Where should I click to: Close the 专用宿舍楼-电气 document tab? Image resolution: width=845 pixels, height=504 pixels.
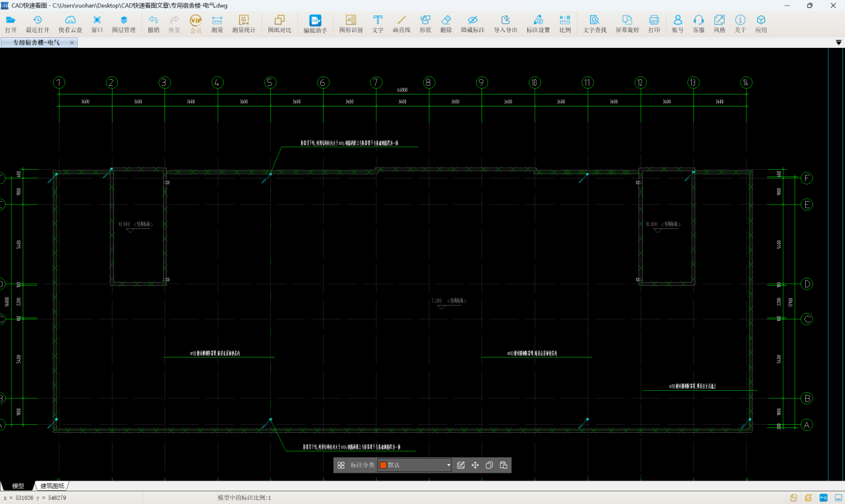(72, 43)
